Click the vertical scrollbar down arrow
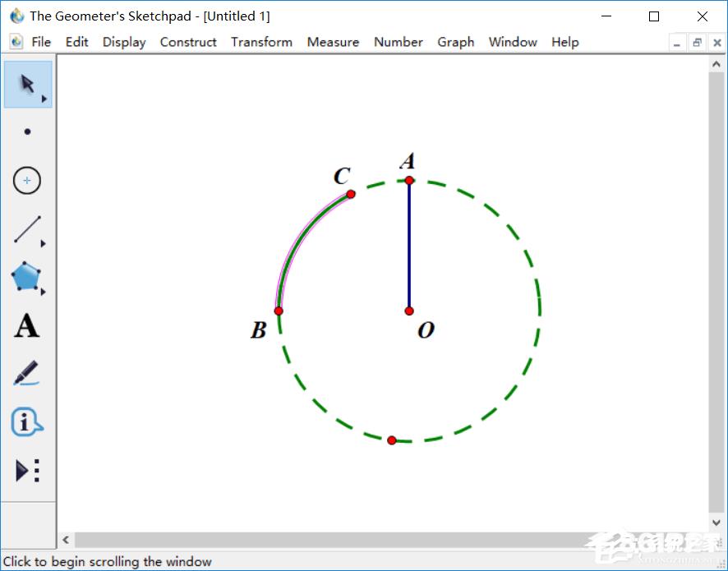 click(716, 523)
